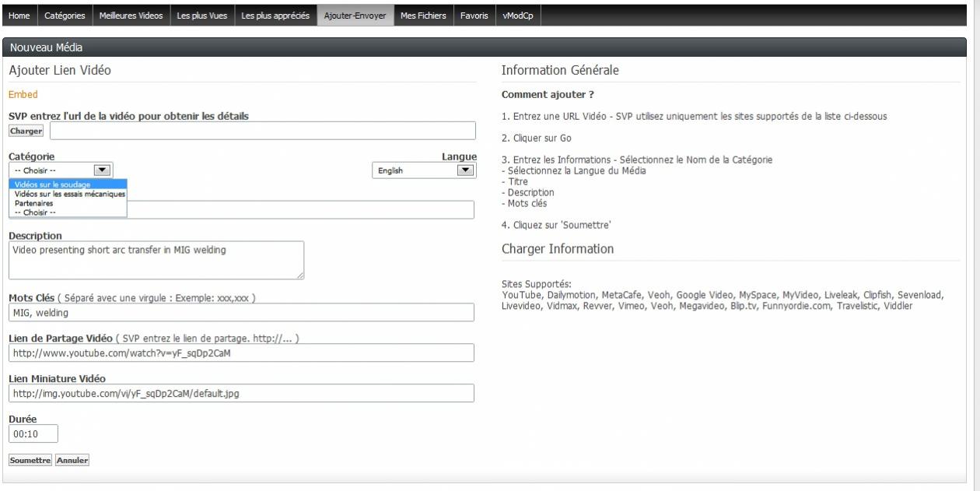Click the Lien Miniature Vidéo field
Screen dimensions: 980x491
tap(241, 394)
